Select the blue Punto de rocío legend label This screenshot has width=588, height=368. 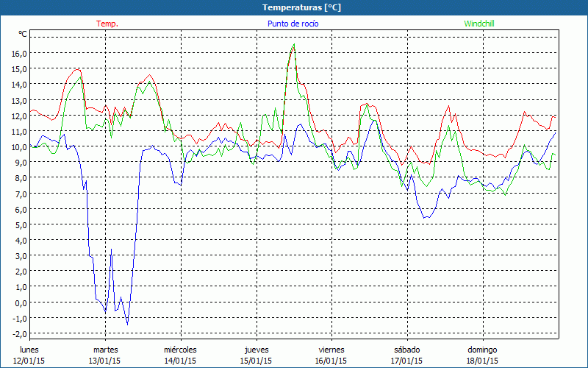(293, 24)
